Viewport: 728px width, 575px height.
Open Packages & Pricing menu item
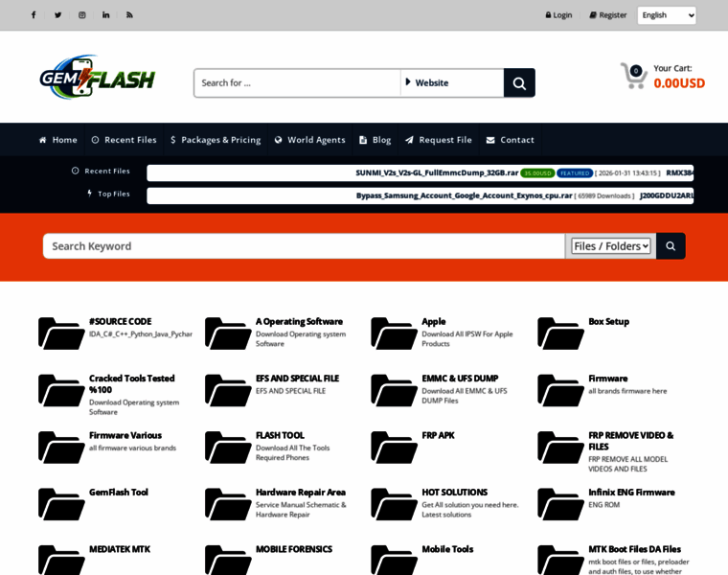(x=216, y=140)
